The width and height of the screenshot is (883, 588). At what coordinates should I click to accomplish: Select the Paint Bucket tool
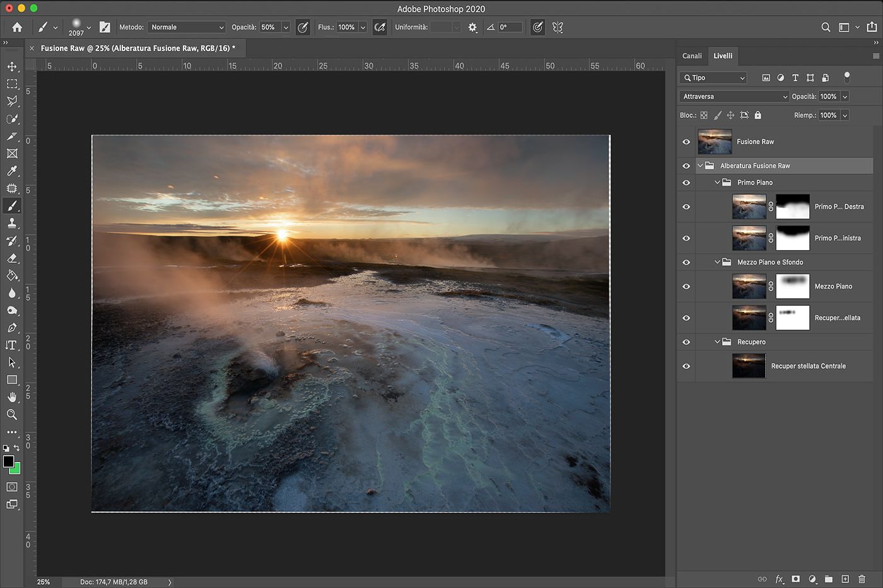click(12, 275)
